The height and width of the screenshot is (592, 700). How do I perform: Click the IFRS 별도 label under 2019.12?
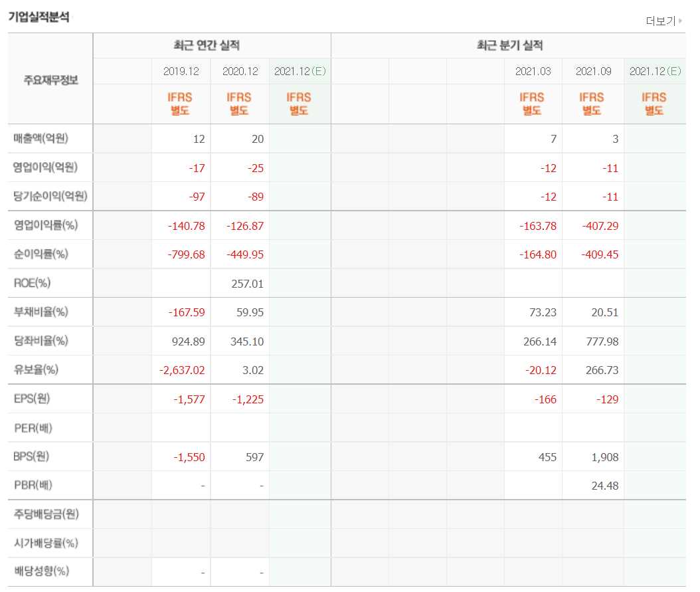click(x=179, y=104)
